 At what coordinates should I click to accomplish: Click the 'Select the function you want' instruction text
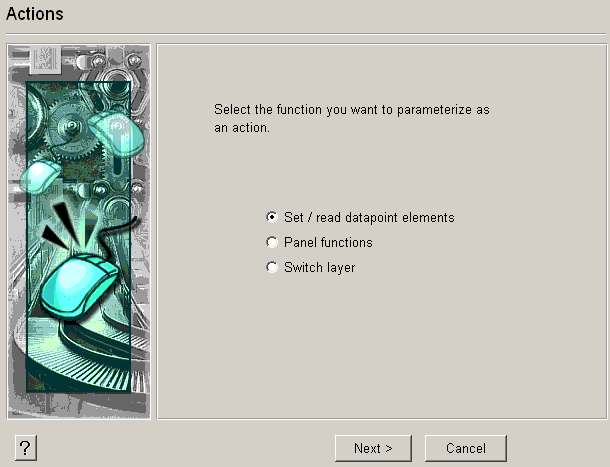(352, 118)
